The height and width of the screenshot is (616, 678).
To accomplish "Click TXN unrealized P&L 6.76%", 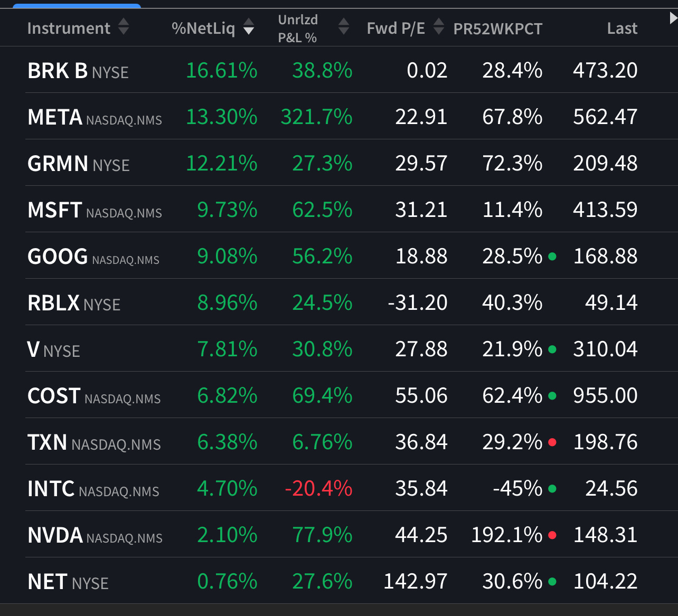I will point(323,442).
